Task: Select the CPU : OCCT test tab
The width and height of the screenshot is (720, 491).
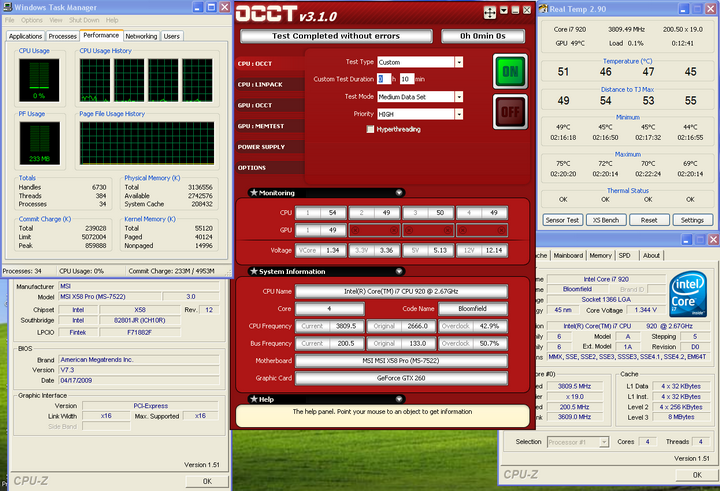Action: [270, 63]
